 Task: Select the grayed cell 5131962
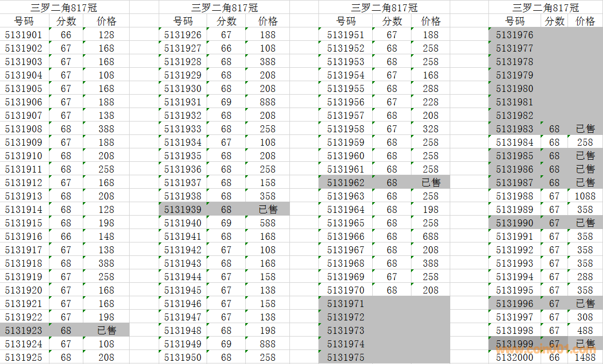point(346,183)
